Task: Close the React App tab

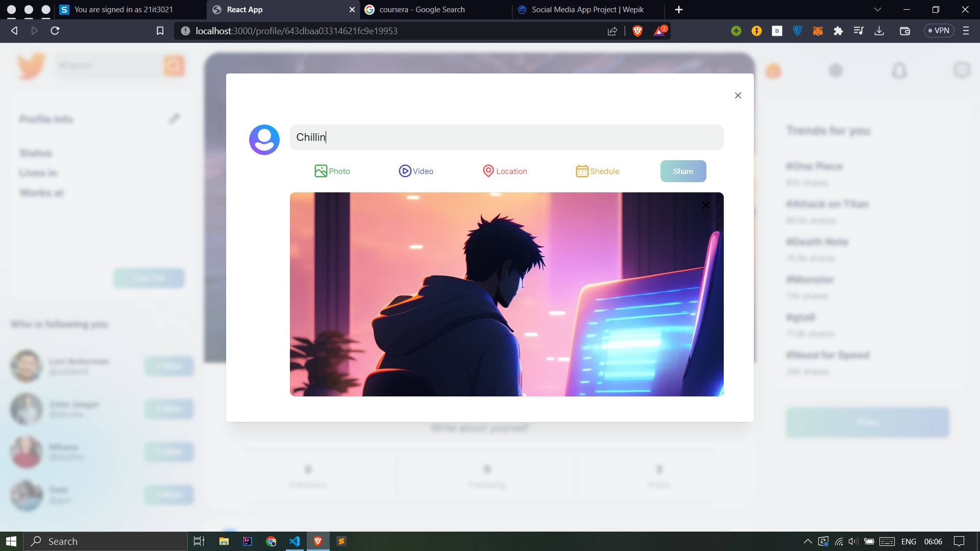Action: point(352,10)
